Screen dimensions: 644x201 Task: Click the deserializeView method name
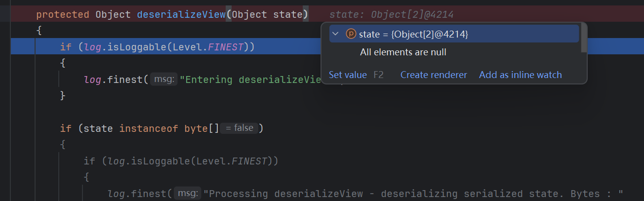coord(181,15)
